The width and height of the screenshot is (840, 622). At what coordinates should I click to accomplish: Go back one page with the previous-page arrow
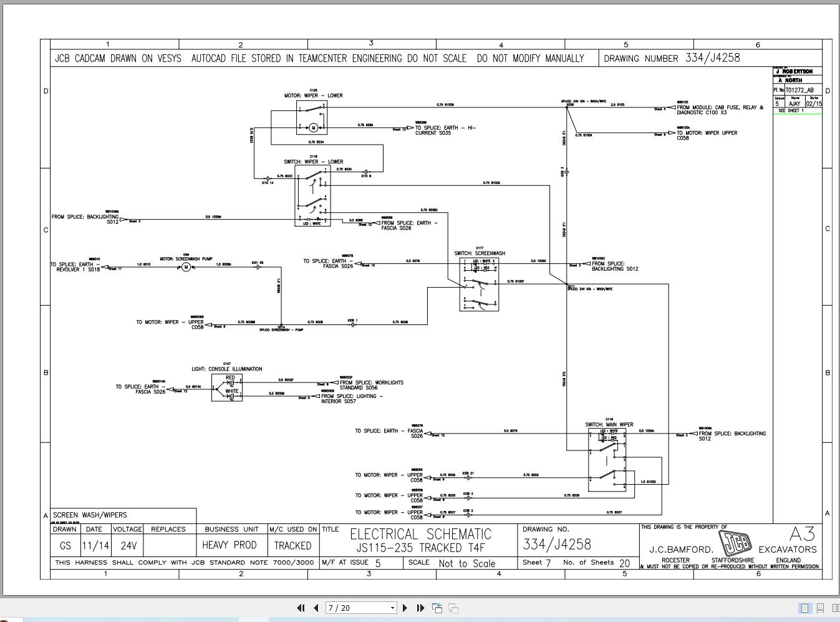pos(316,608)
